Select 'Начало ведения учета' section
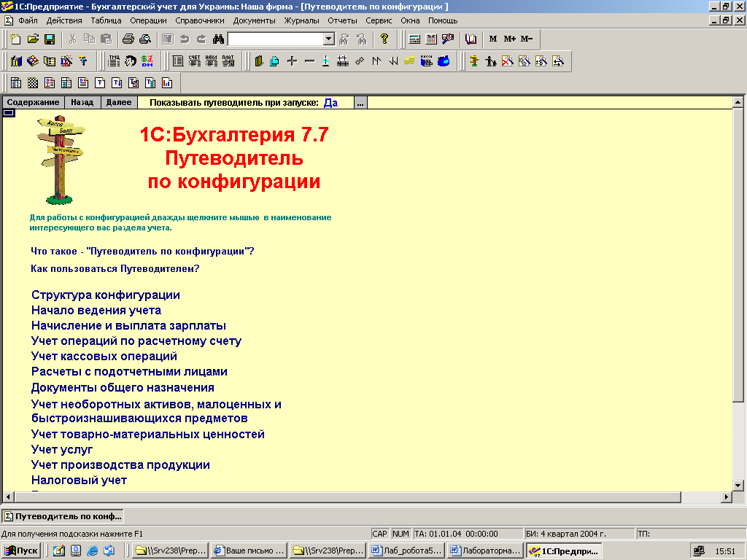747x560 pixels. tap(96, 311)
